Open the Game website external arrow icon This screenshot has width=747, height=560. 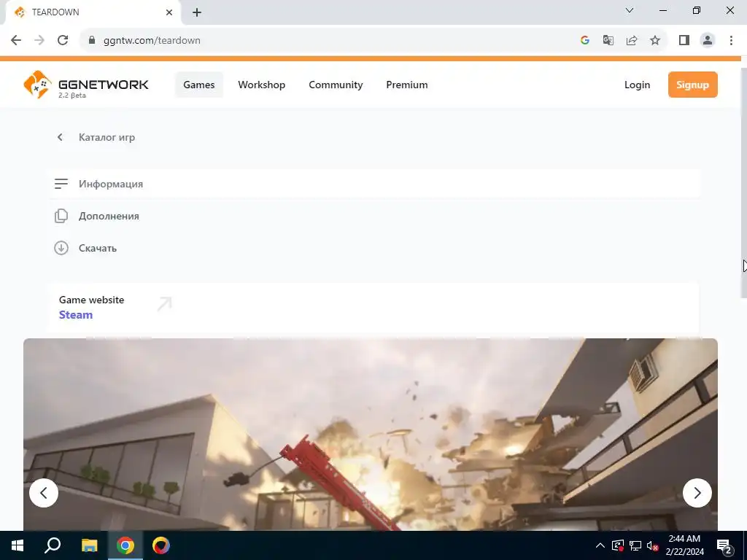pos(164,304)
